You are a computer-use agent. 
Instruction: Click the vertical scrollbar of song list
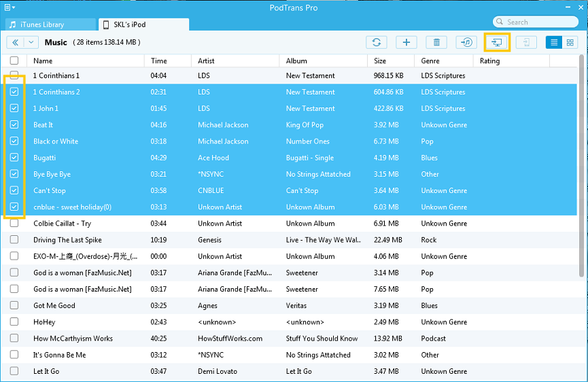[x=583, y=170]
